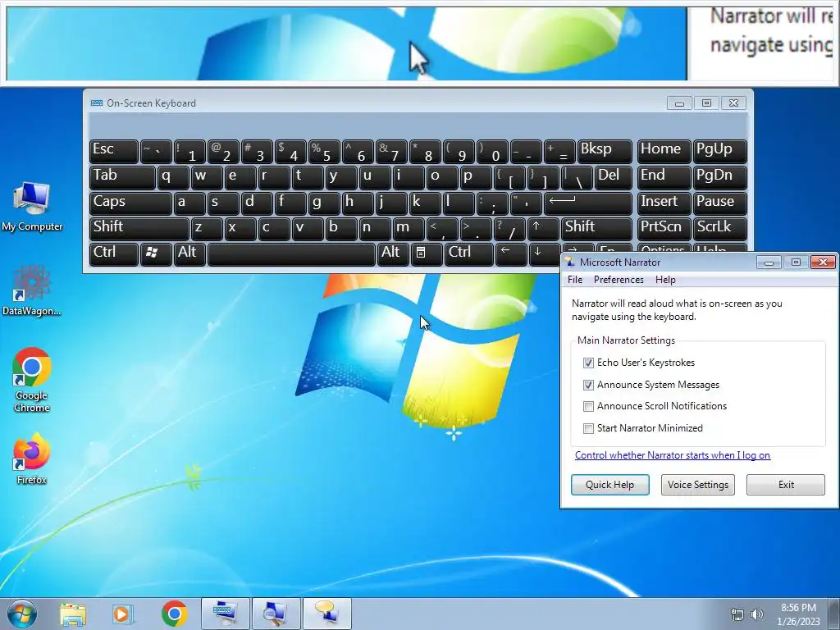Switch to Magnifier taskbar button
The width and height of the screenshot is (840, 630).
[x=276, y=614]
